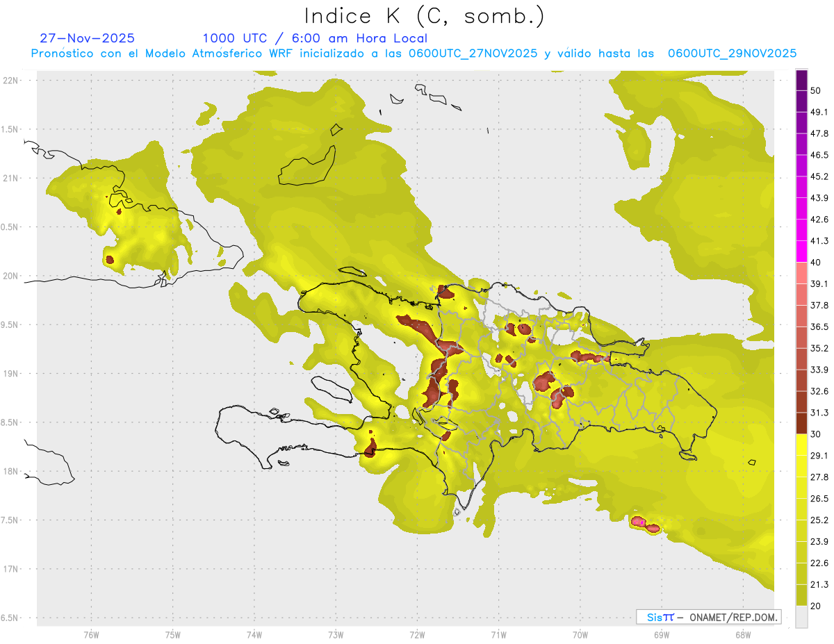Select the bright yellow swatch between 29.1 and 30
This screenshot has height=644, width=834.
[802, 445]
